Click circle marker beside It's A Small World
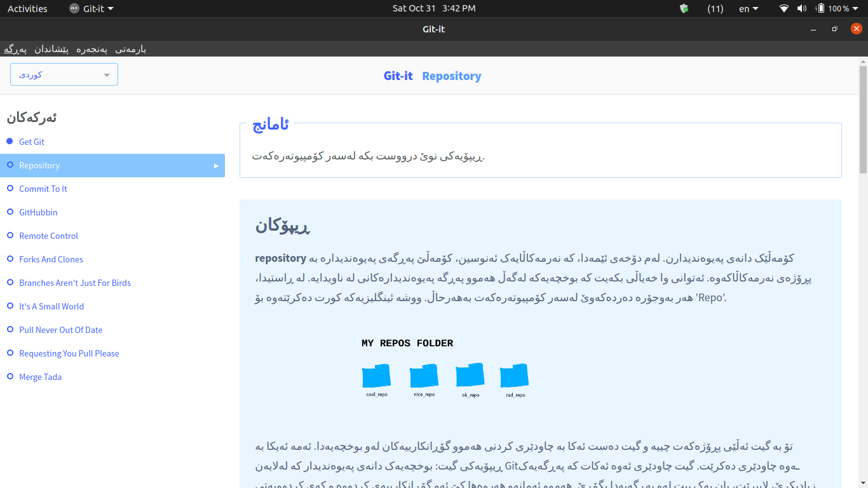Image resolution: width=868 pixels, height=488 pixels. (10, 306)
